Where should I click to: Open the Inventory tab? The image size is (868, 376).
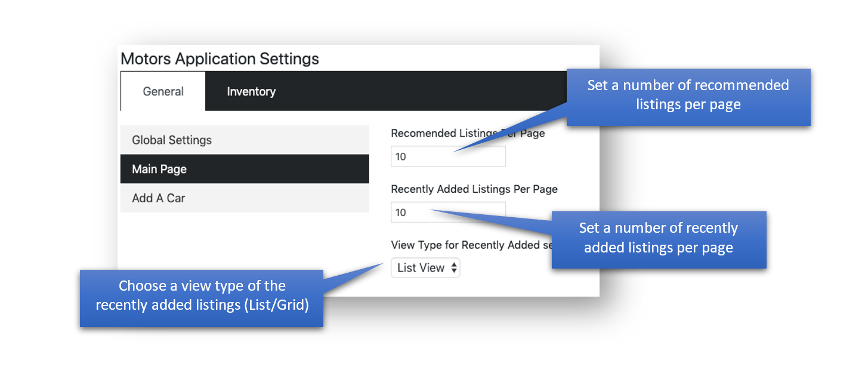click(x=251, y=91)
